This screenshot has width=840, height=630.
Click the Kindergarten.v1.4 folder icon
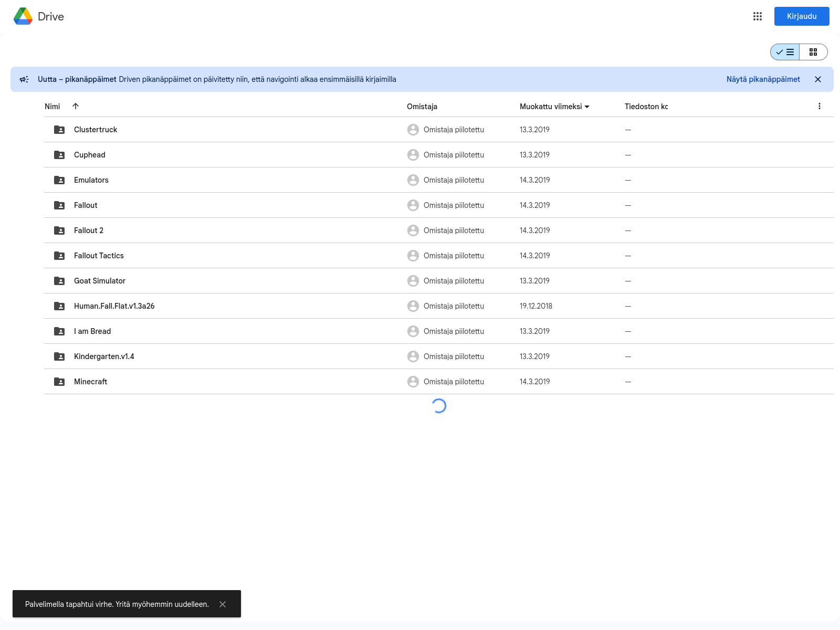59,356
